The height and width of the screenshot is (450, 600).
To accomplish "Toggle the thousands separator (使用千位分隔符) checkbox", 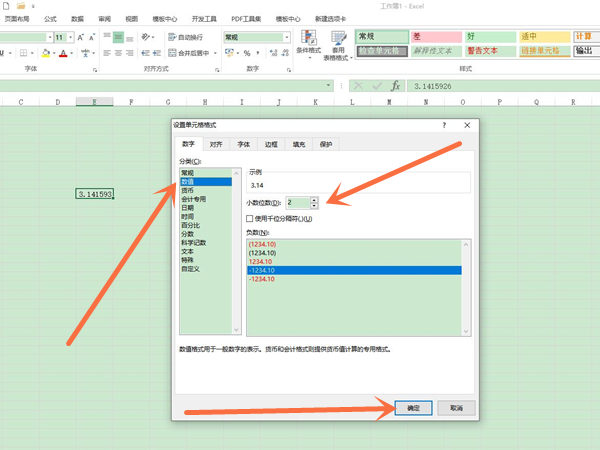I will click(x=250, y=218).
